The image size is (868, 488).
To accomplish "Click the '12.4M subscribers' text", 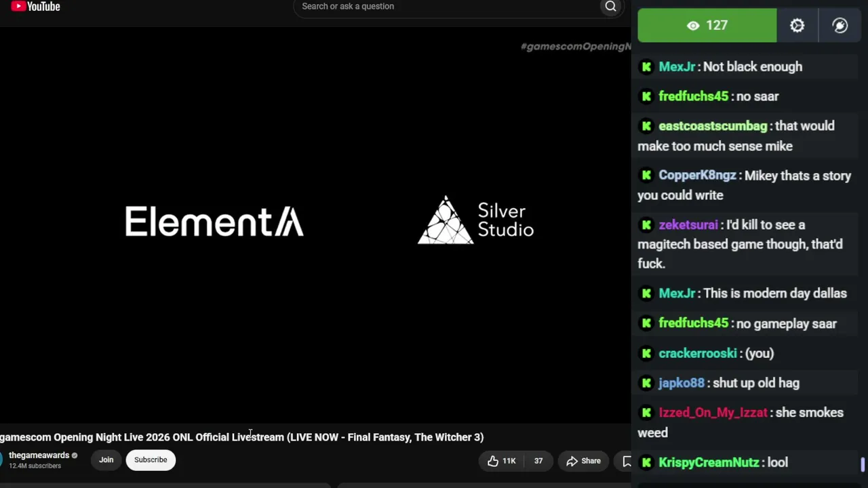I will pyautogui.click(x=35, y=466).
